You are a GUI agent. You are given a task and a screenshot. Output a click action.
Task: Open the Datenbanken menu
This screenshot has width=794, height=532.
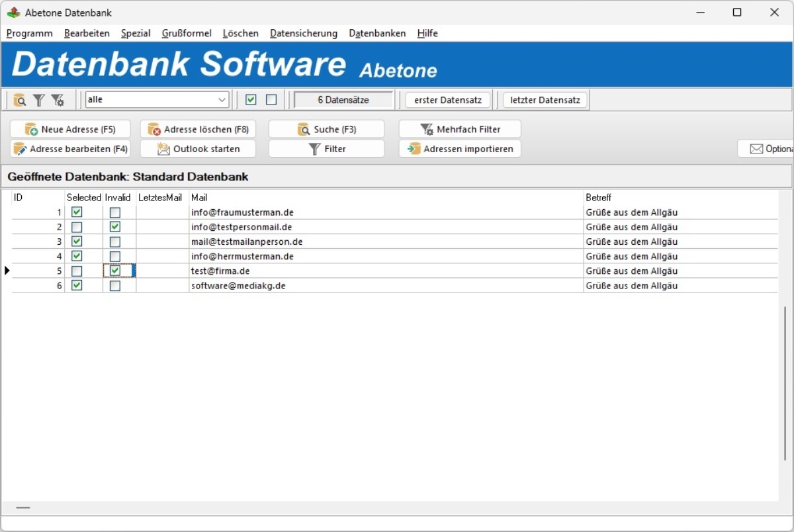pyautogui.click(x=377, y=33)
